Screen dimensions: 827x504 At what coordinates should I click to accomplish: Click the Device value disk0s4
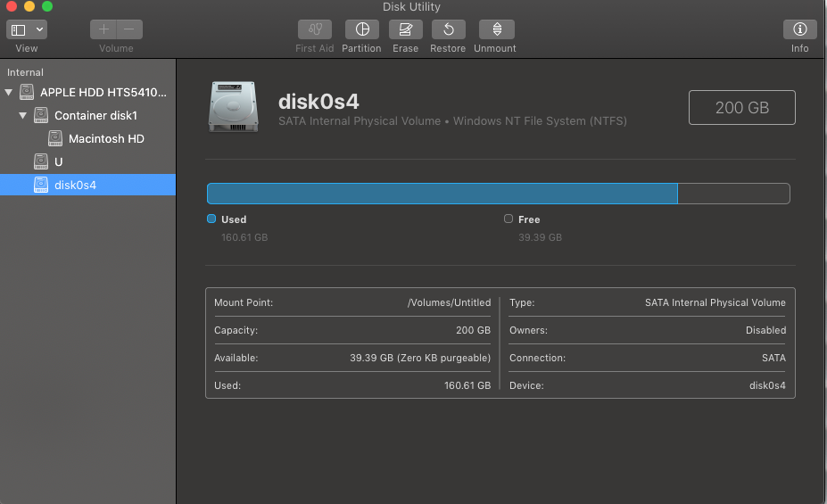(x=767, y=385)
